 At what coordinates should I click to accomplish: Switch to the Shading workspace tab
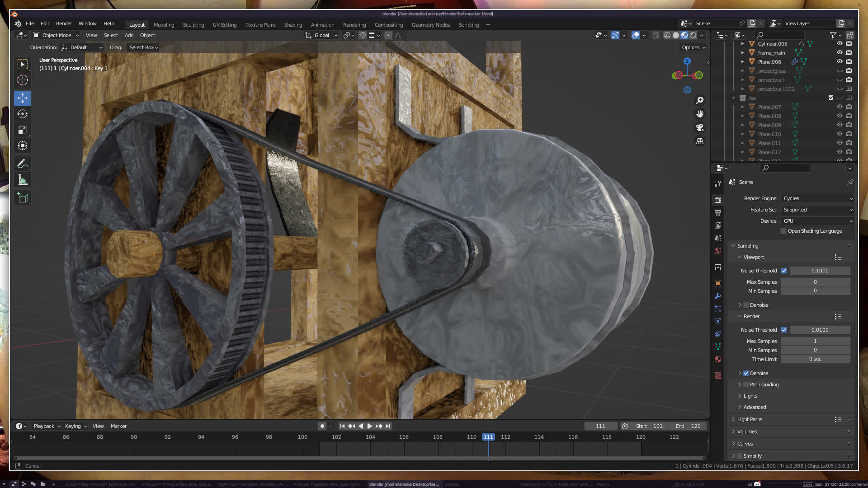coord(293,25)
